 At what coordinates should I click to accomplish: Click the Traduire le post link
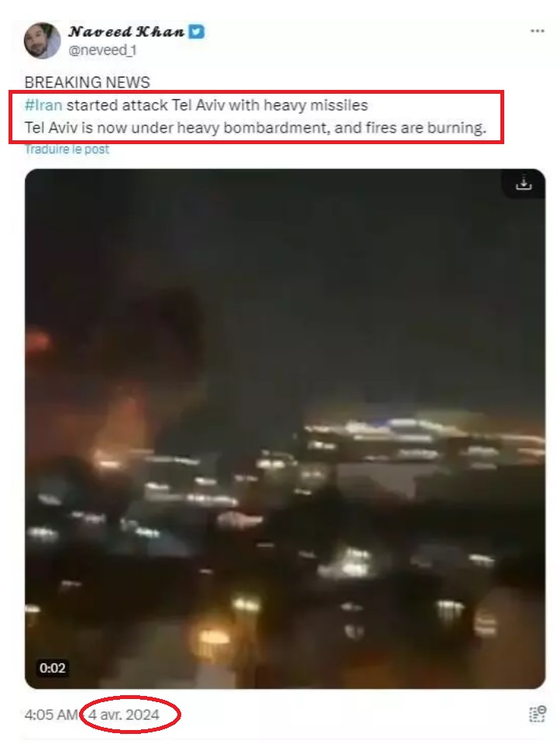coord(67,149)
